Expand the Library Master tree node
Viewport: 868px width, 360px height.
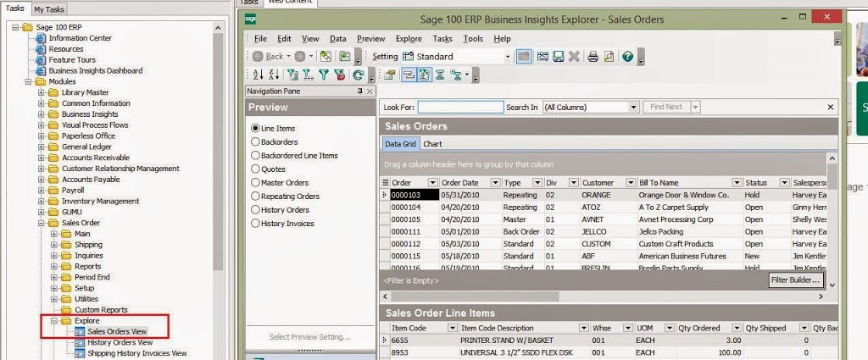coord(41,92)
